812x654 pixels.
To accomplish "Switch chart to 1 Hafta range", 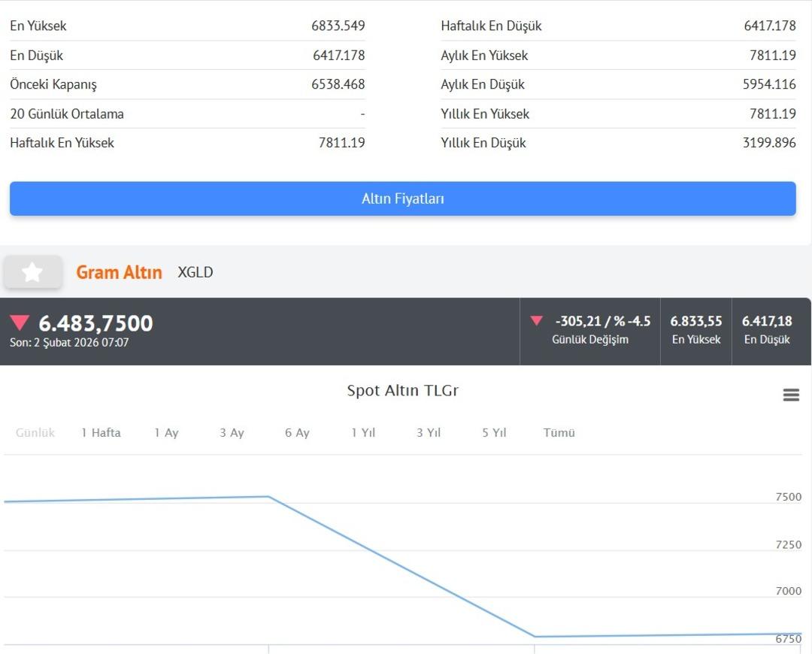I will point(101,433).
